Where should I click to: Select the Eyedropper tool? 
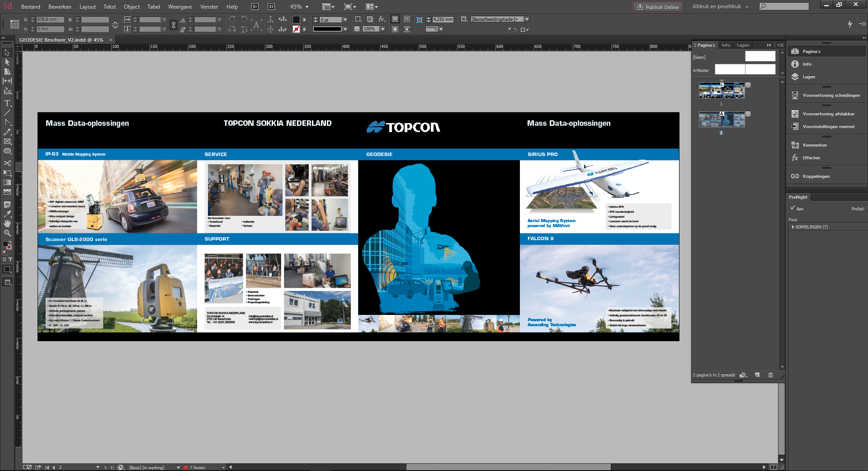[x=7, y=214]
